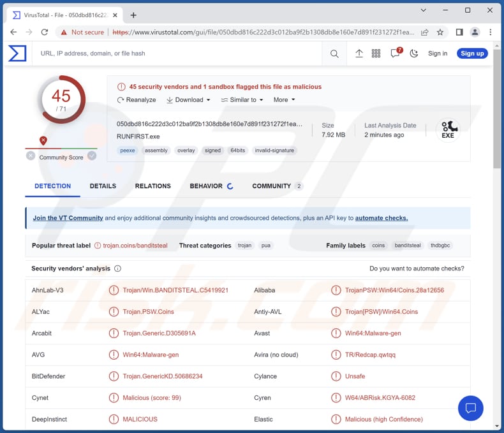
Task: Click the share page icon in address bar
Action: (425, 32)
